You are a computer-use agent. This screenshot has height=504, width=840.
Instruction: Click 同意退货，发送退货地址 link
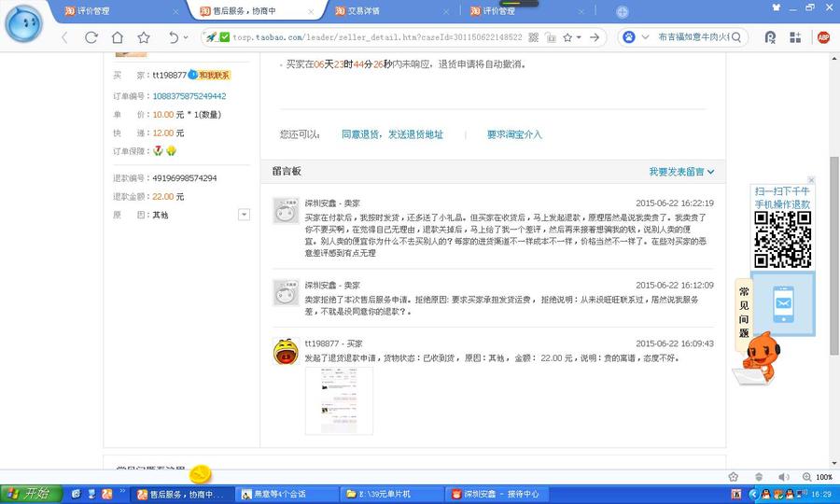coord(392,134)
